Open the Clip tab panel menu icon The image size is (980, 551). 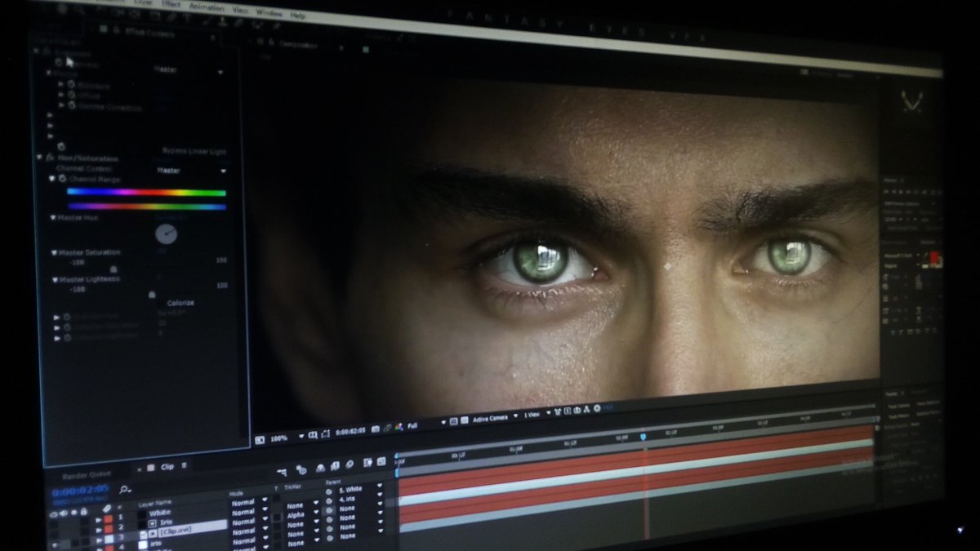184,465
